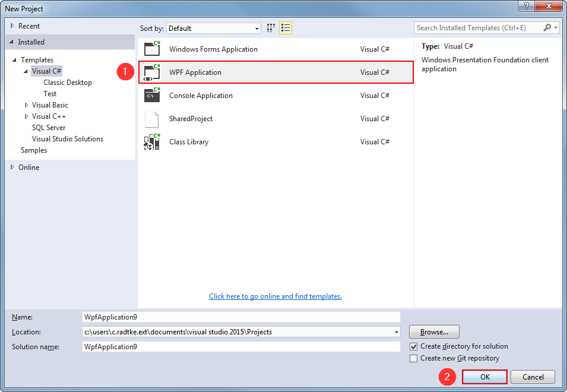Click the WPF Application template icon
The width and height of the screenshot is (567, 392).
pos(152,72)
